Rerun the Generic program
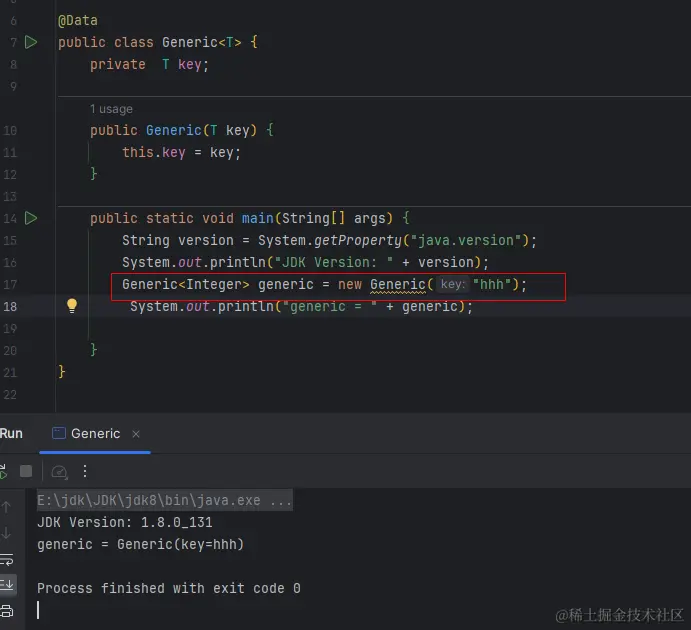691x630 pixels. 3,471
